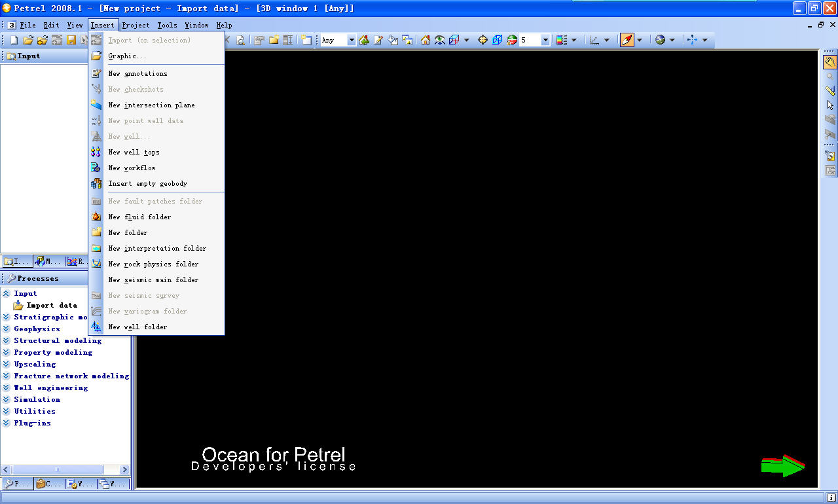Toggle the eye view mode icon

click(440, 41)
